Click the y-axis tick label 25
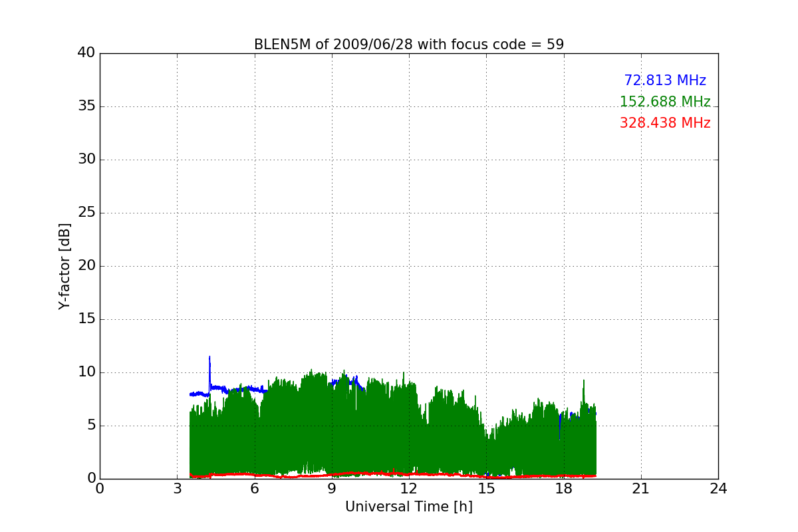Viewport: 798px width, 532px height. pos(86,213)
